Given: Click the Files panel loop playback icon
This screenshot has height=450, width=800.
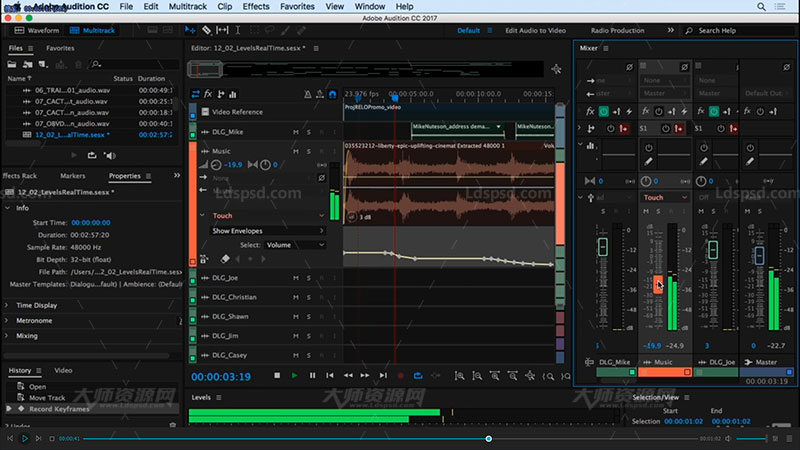Looking at the screenshot, I should pos(92,156).
